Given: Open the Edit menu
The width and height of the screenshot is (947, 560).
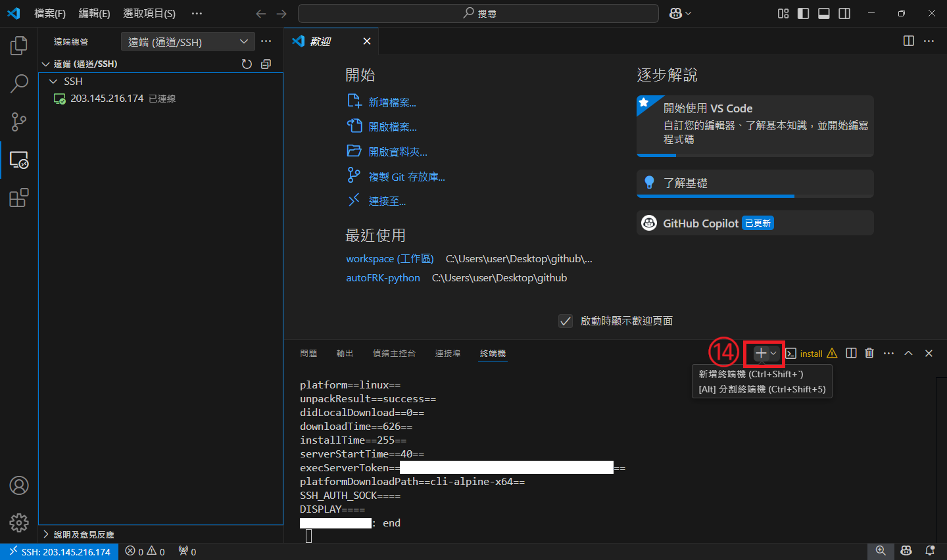Looking at the screenshot, I should [94, 13].
